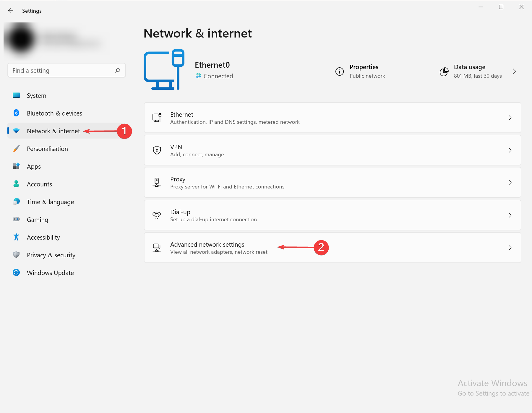532x413 pixels.
Task: Open Time & language settings
Action: coord(66,202)
